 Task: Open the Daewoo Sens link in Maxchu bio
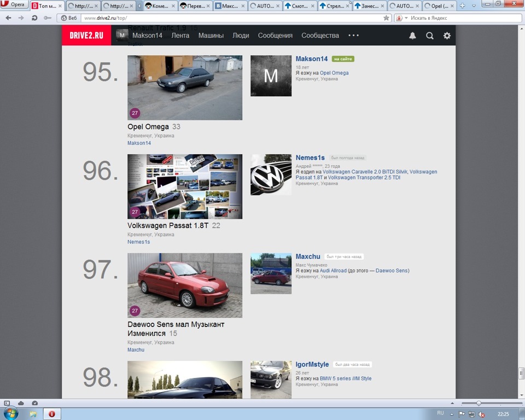point(392,270)
